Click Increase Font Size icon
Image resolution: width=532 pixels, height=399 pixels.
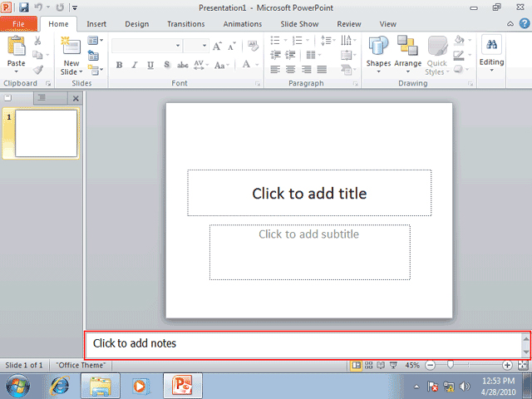tap(217, 47)
